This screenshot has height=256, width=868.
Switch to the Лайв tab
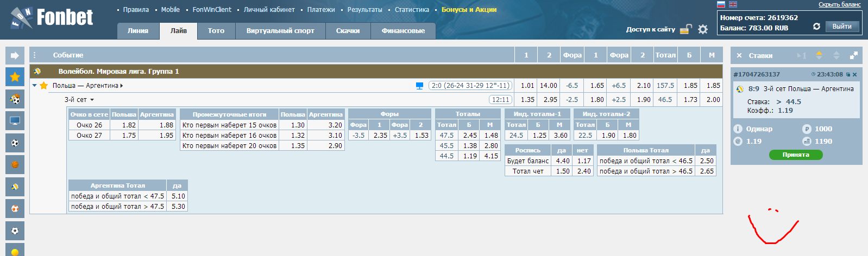[x=179, y=31]
